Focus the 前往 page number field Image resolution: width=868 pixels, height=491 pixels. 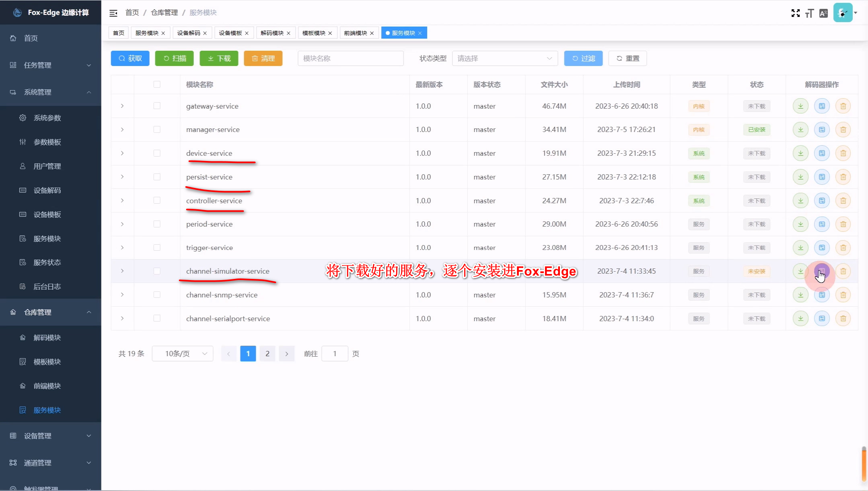[335, 354]
